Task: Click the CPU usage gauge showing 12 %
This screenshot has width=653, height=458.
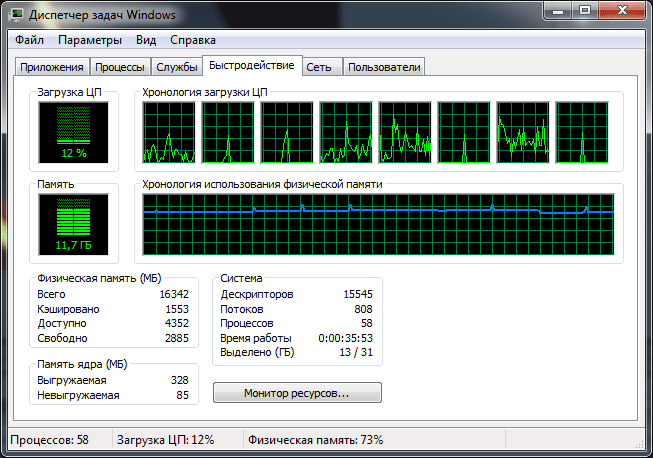Action: point(73,132)
